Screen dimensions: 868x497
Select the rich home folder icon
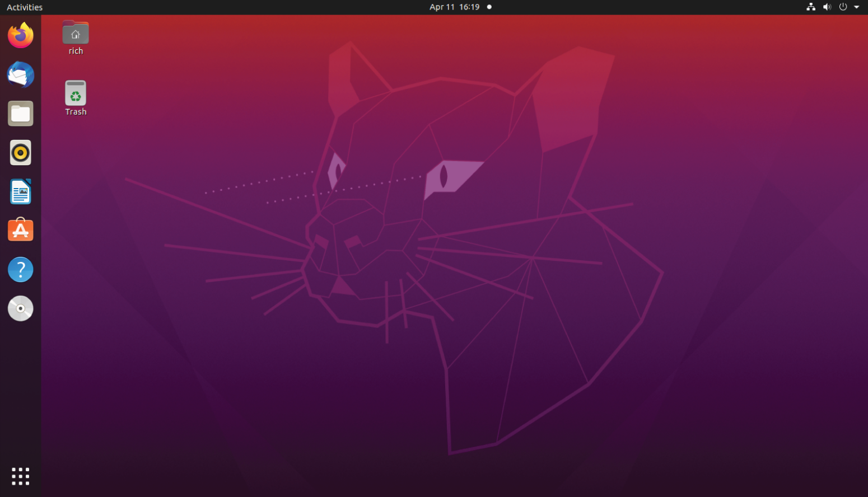point(76,33)
